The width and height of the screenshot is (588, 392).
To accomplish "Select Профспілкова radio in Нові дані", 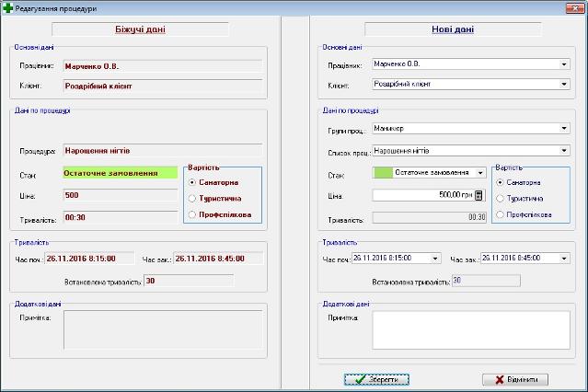I will [x=500, y=214].
